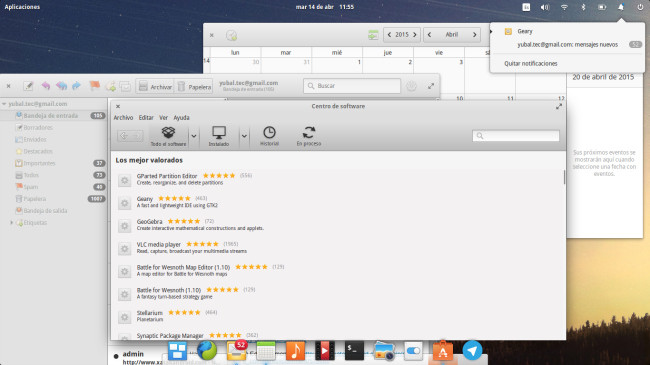Image resolution: width=650 pixels, height=365 pixels.
Task: Click the Geary label tag icon
Action: point(110,86)
